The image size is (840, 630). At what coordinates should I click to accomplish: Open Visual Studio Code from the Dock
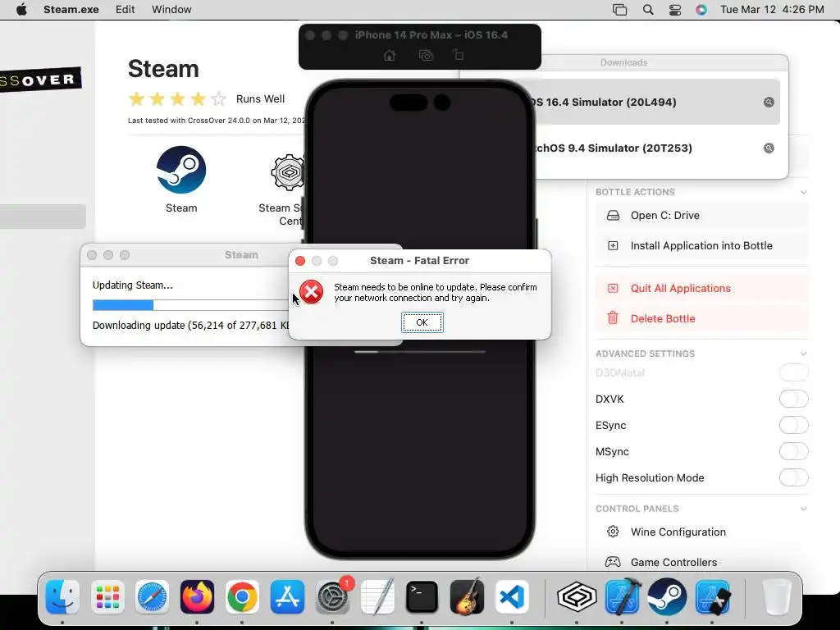[512, 596]
